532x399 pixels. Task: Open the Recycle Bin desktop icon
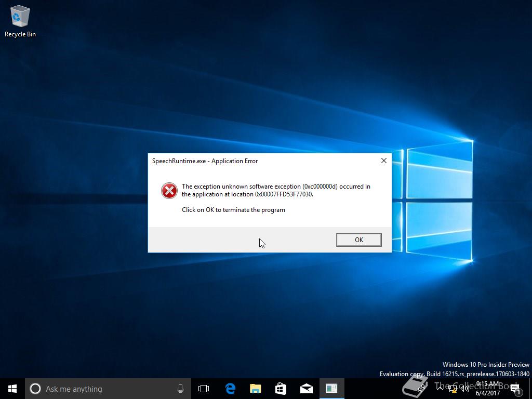tap(20, 21)
